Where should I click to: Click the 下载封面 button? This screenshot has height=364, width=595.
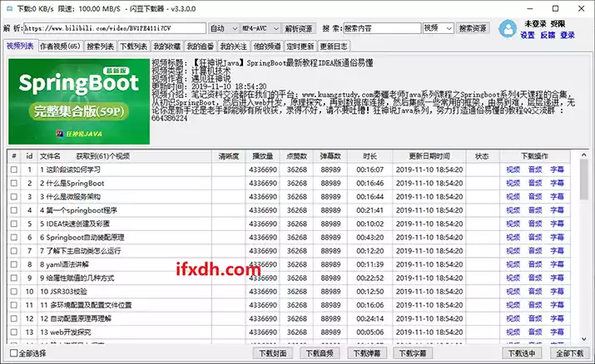point(273,354)
